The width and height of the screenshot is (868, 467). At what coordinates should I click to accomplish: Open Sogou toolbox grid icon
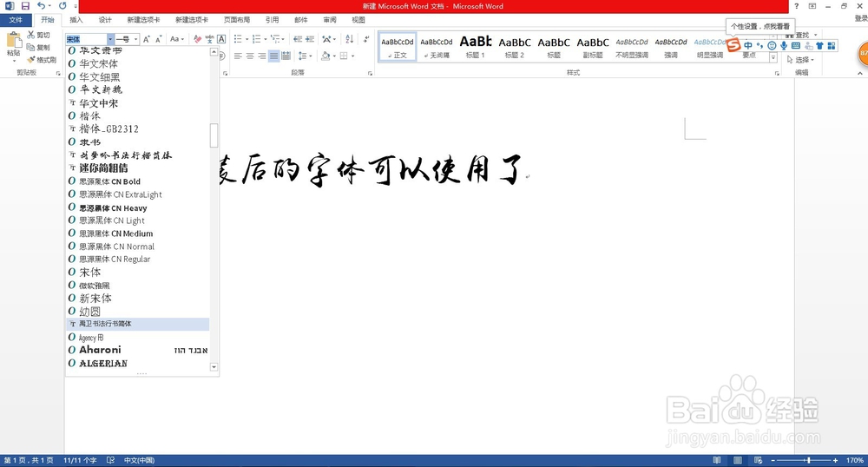click(x=832, y=45)
